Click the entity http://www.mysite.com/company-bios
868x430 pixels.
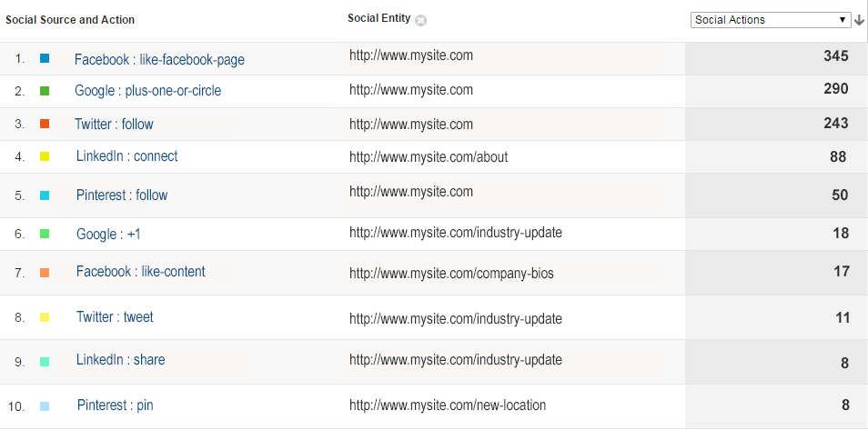point(451,274)
